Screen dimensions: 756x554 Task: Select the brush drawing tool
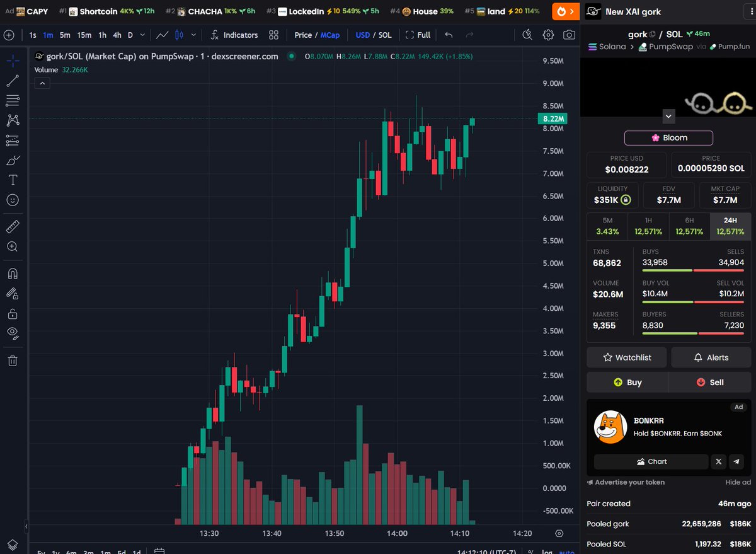point(13,160)
